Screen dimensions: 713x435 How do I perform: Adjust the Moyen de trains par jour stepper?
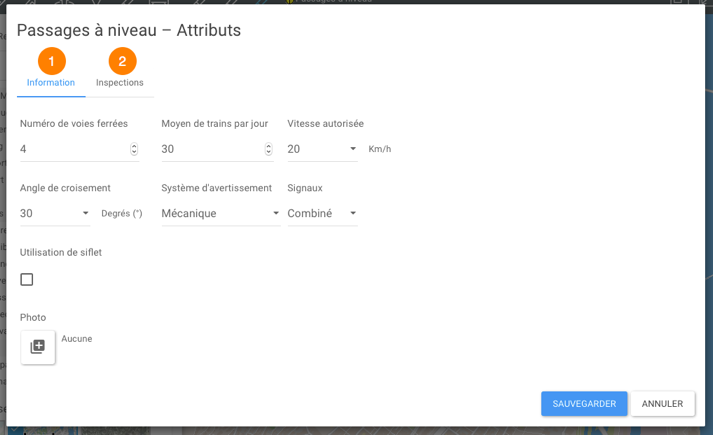[x=268, y=149]
